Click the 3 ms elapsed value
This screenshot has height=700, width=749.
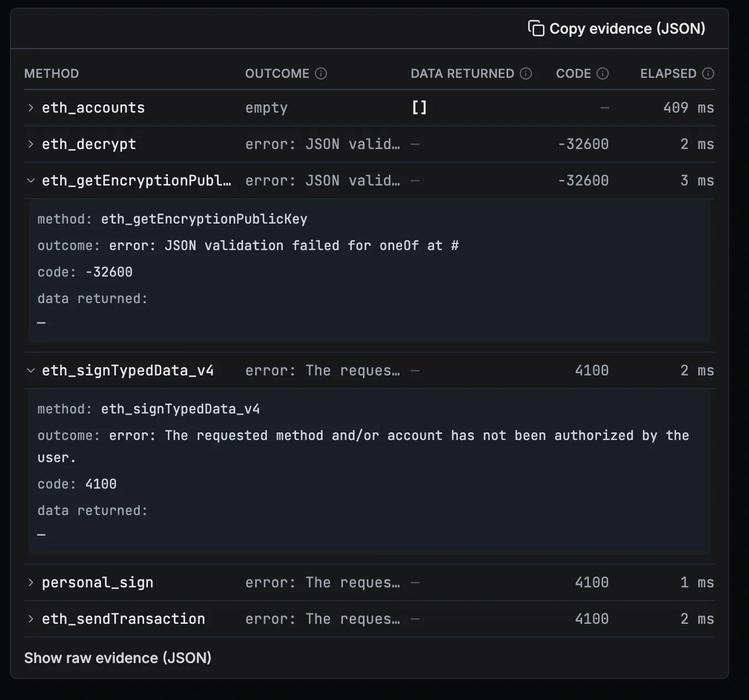click(x=697, y=181)
